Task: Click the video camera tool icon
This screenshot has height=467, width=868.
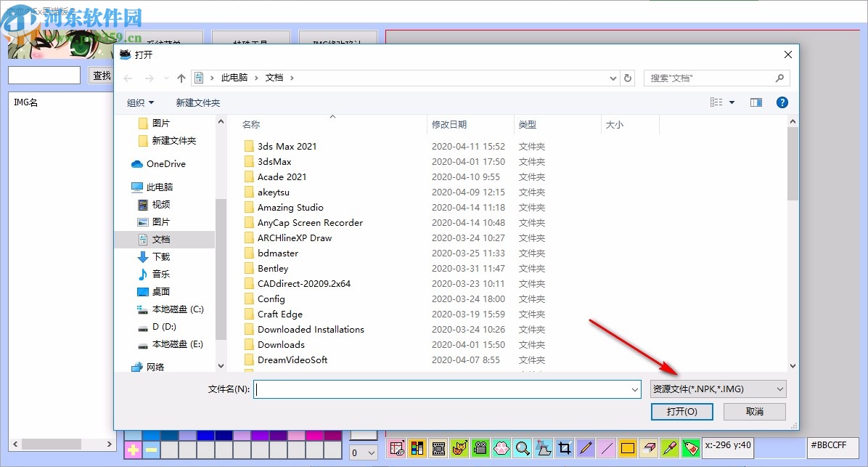Action: pos(480,447)
